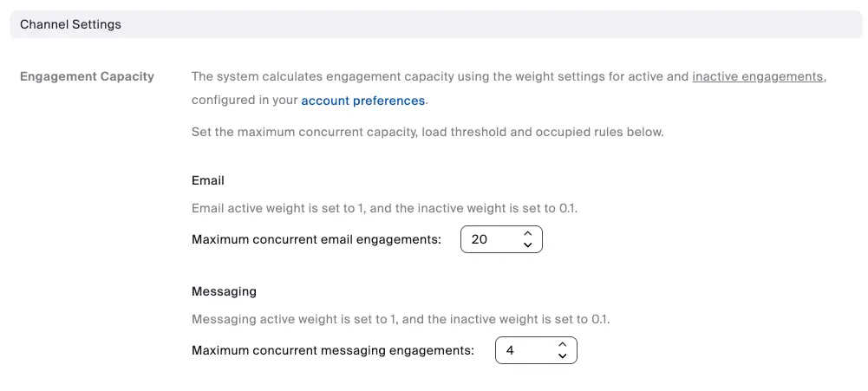This screenshot has height=391, width=868.
Task: Click the Email active weight description text
Action: 384,208
